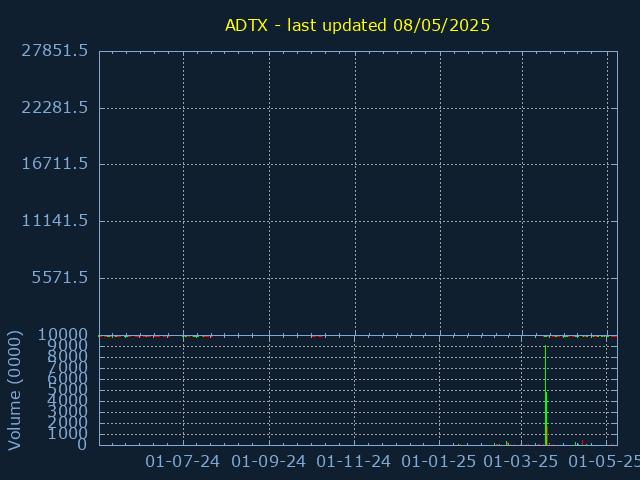Click the 22281.5 price axis label
This screenshot has width=640, height=480.
coord(55,108)
